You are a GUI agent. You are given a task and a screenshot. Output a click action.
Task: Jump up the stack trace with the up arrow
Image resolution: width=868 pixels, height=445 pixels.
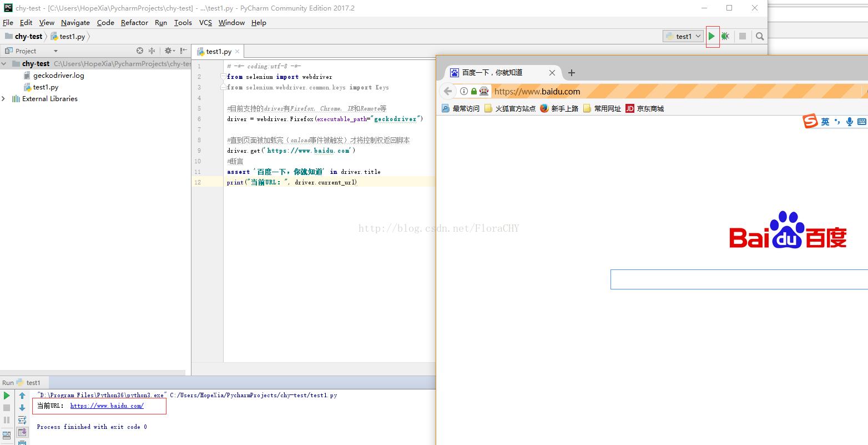[x=22, y=396]
